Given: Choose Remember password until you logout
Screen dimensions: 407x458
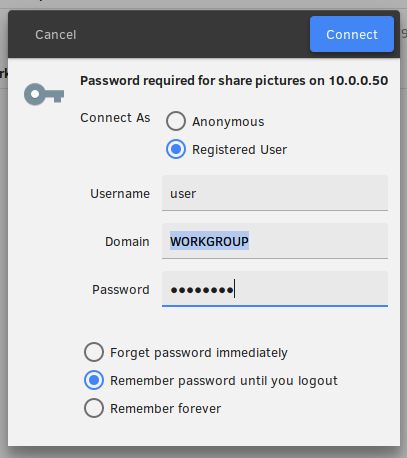Looking at the screenshot, I should tap(94, 380).
